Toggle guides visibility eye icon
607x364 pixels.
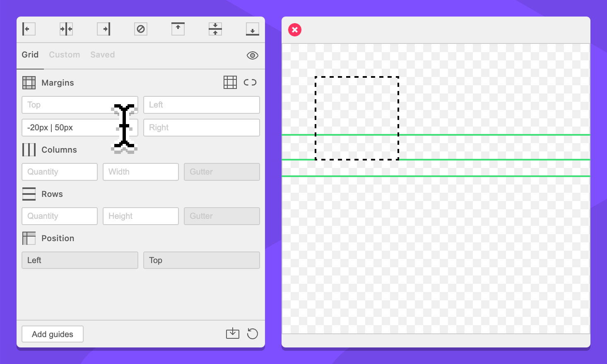point(253,55)
